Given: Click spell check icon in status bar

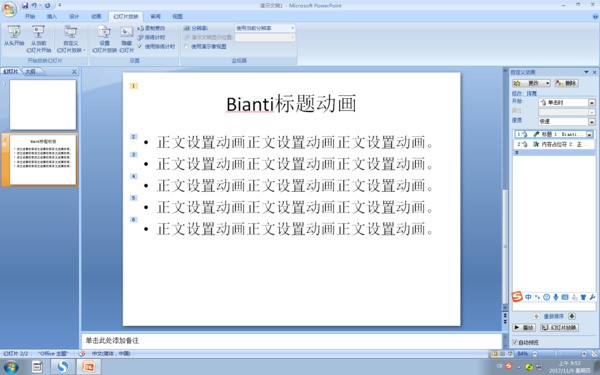Looking at the screenshot, I should pyautogui.click(x=82, y=354).
